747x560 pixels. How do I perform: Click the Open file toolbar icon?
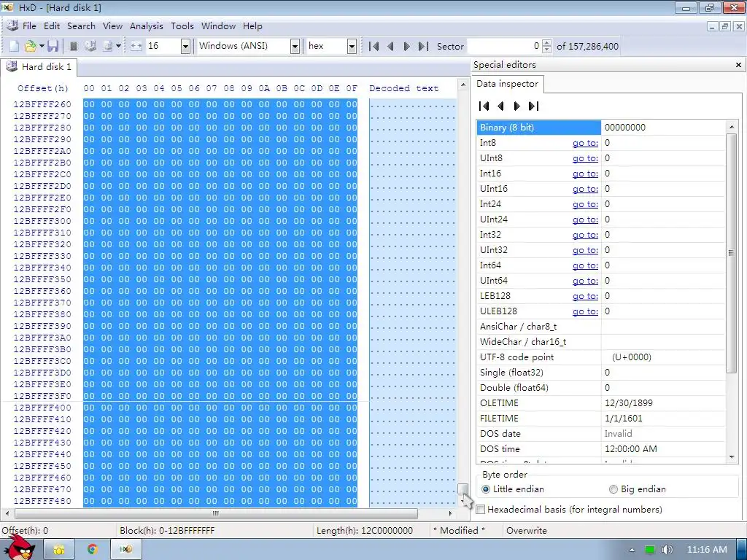(x=30, y=46)
